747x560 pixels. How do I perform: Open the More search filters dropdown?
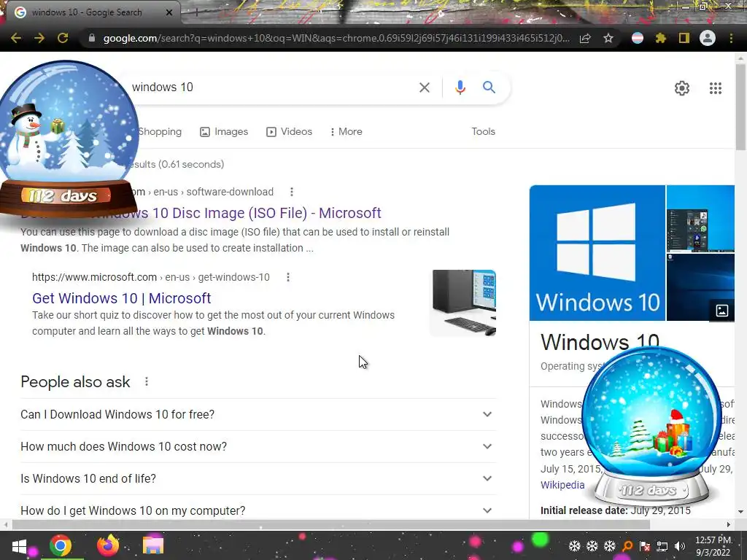coord(346,131)
